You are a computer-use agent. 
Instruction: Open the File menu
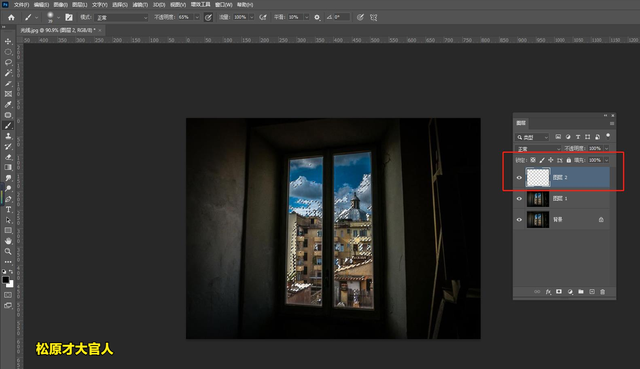click(x=21, y=4)
